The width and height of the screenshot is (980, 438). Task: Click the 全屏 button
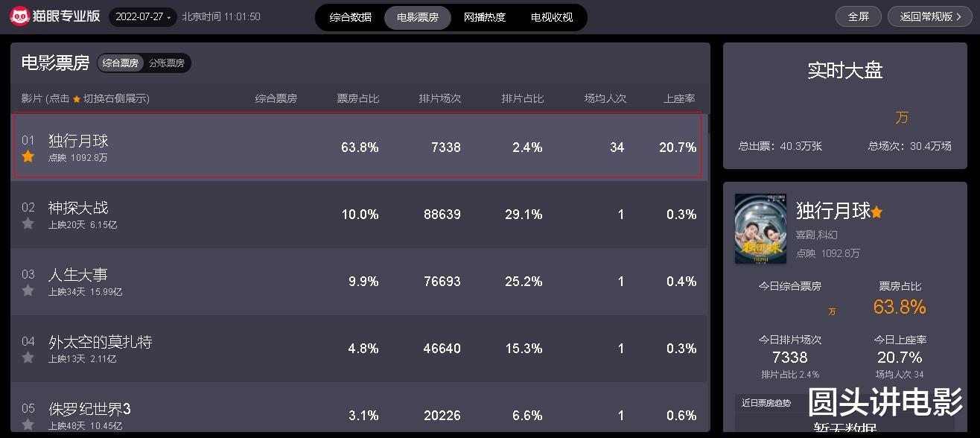859,16
